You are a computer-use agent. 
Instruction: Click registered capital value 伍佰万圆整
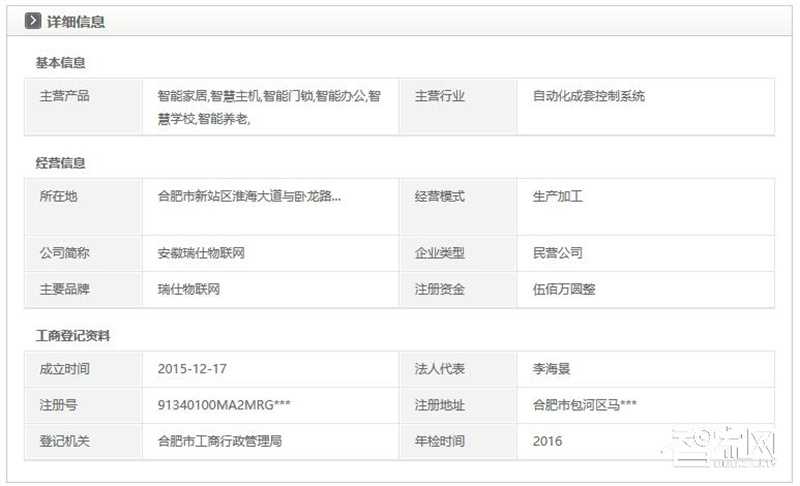(x=564, y=290)
